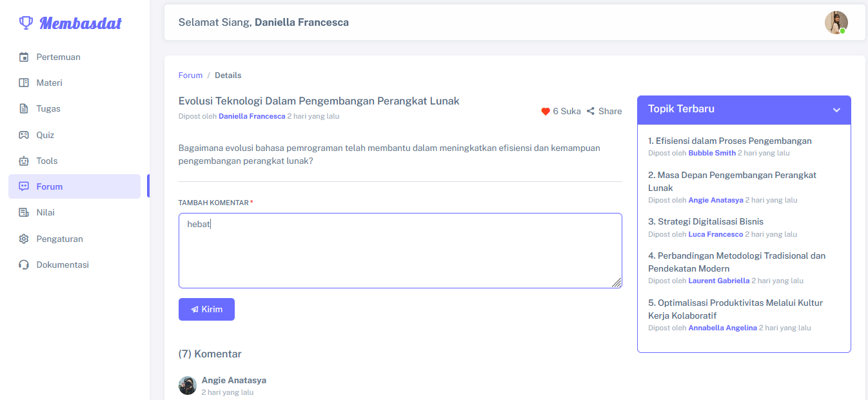Image resolution: width=868 pixels, height=400 pixels.
Task: Open topic Efisiensi dalam Proses Pengembangan
Action: click(x=730, y=141)
